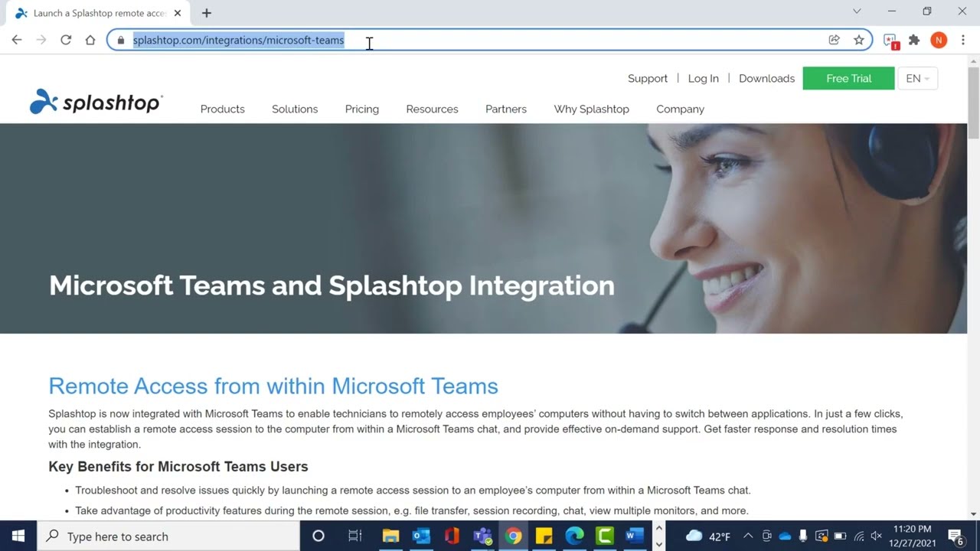This screenshot has width=980, height=551.
Task: Open Microsoft Edge from taskbar
Action: tap(574, 536)
